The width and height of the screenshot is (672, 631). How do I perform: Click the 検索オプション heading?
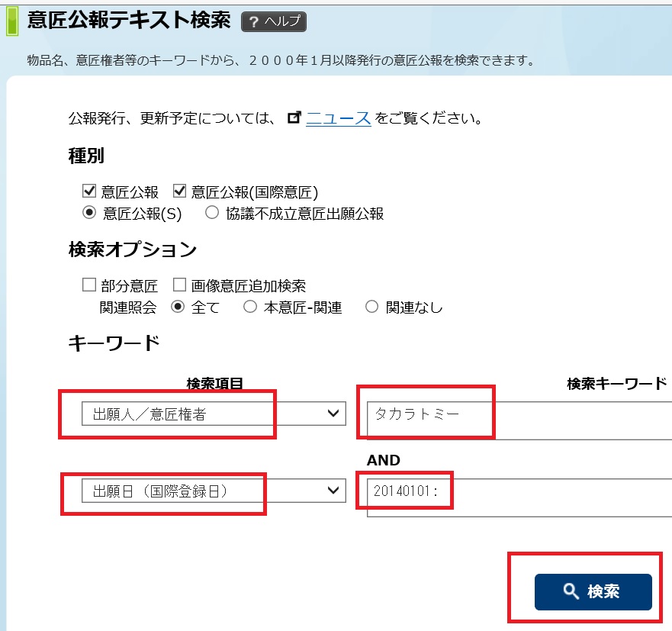click(133, 249)
